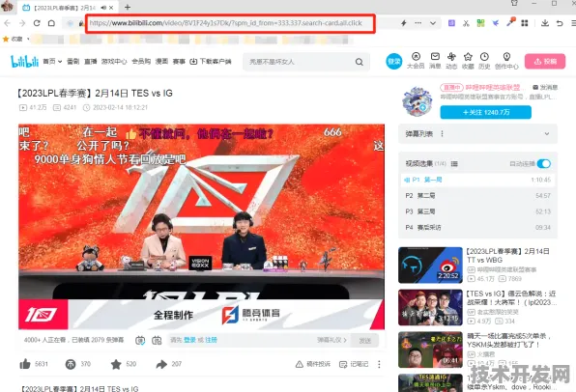Open 游戏中心 navigation item

pyautogui.click(x=114, y=61)
